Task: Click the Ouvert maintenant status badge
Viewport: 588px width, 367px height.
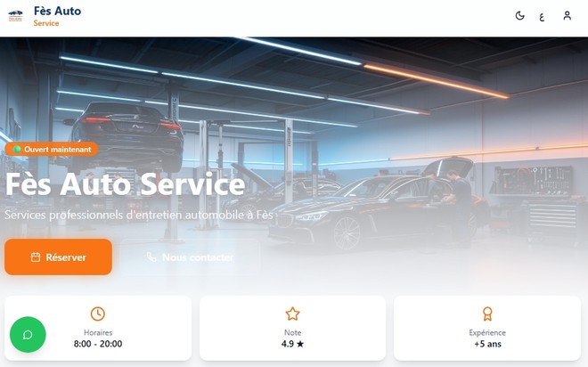Action: point(52,149)
